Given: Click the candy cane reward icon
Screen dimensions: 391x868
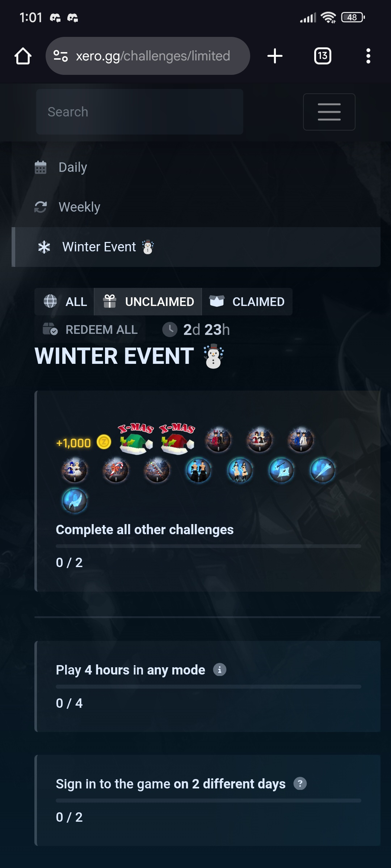Looking at the screenshot, I should pyautogui.click(x=116, y=470).
